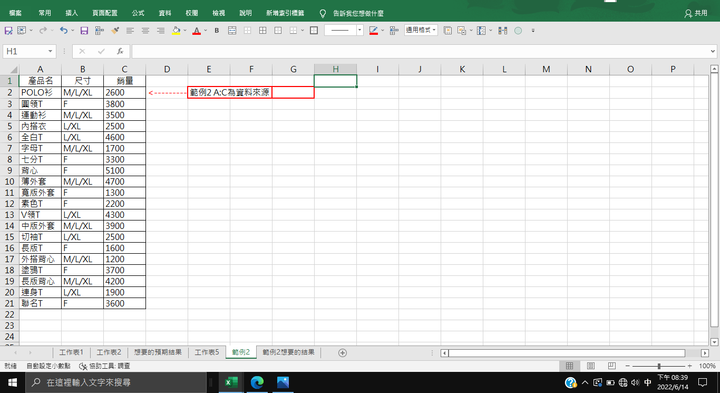This screenshot has height=393, width=720.
Task: Click the Save As icon at toolbar start
Action: coord(8,30)
